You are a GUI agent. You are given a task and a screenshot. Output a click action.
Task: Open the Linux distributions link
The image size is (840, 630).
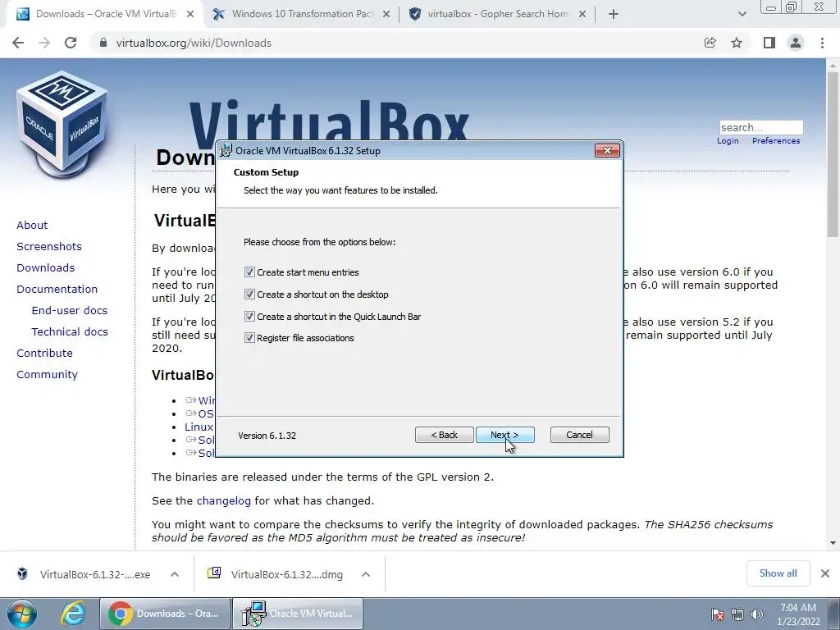[x=199, y=427]
